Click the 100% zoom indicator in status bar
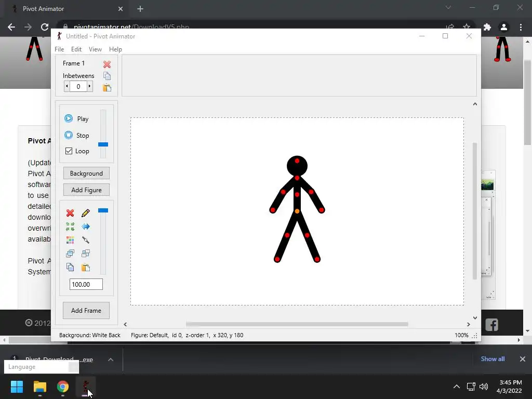Image resolution: width=532 pixels, height=399 pixels. (461, 335)
